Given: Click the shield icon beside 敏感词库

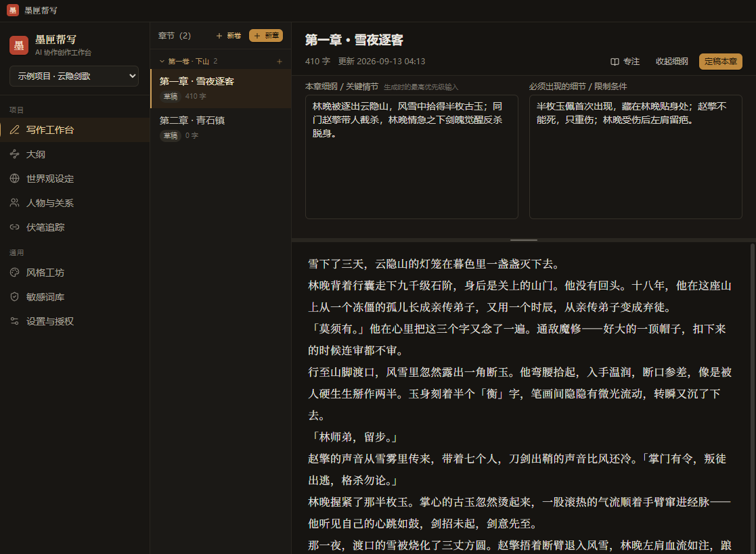Looking at the screenshot, I should [x=14, y=297].
